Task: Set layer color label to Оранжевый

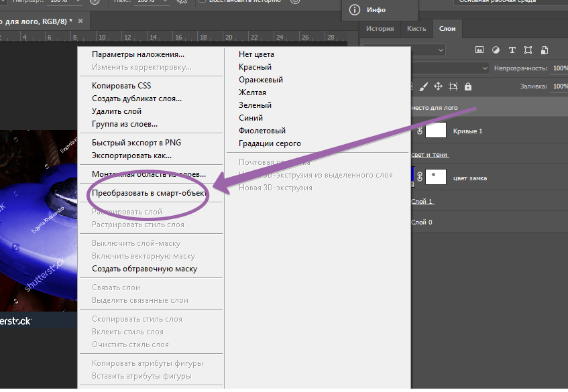Action: click(x=261, y=80)
